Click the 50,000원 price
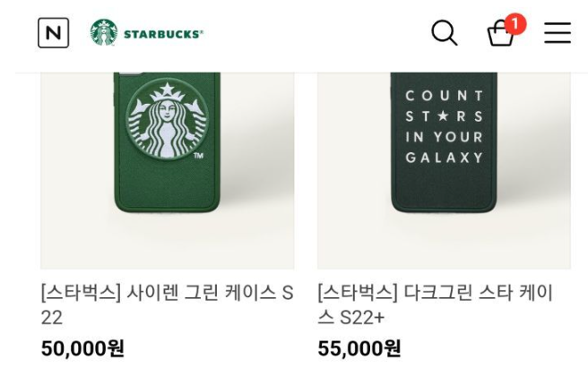Screen dimensions: 588x385 82,348
